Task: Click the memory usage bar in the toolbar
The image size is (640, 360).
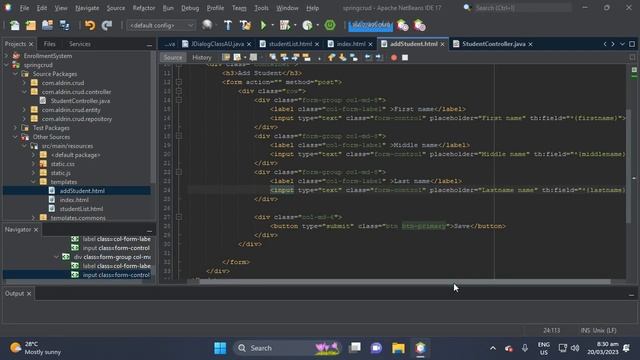Action: pos(370,25)
